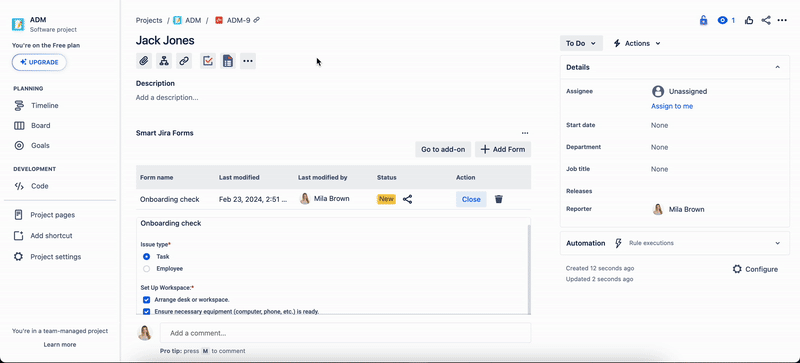Click the thumbs up vote icon

tap(748, 20)
